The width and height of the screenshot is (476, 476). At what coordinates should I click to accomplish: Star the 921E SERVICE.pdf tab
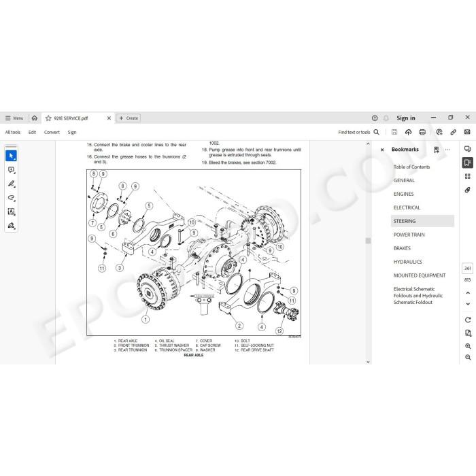click(48, 118)
